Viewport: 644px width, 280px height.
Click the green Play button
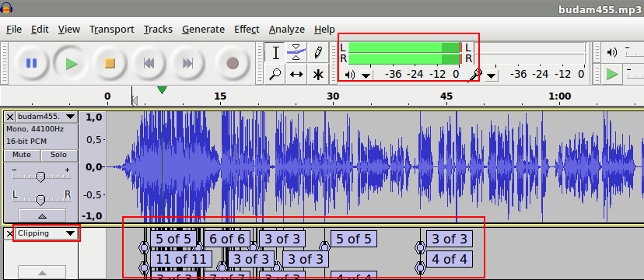tap(72, 63)
